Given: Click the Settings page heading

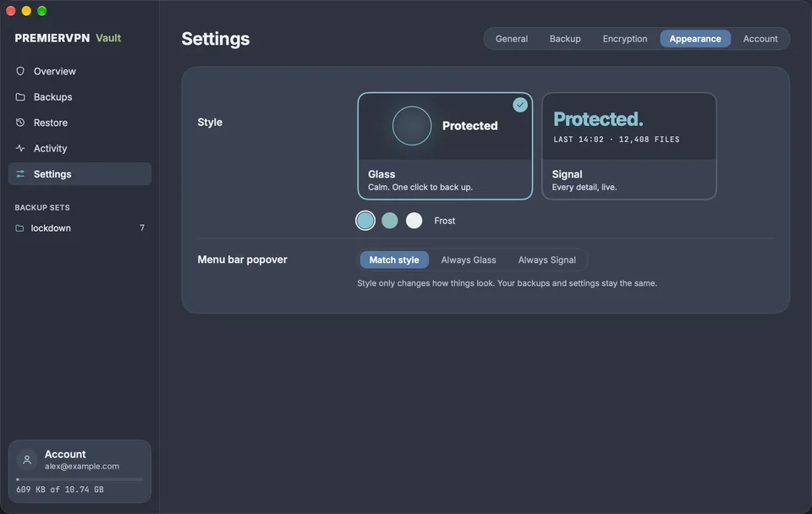Looking at the screenshot, I should click(216, 39).
